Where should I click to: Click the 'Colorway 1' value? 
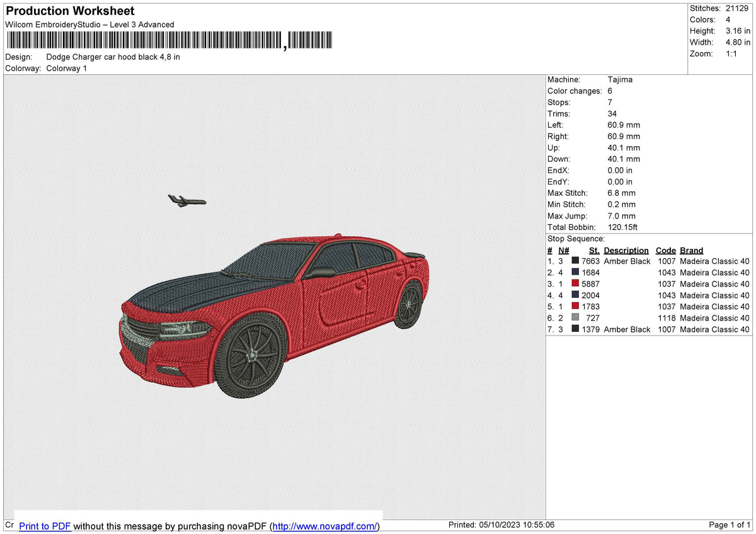coord(67,69)
